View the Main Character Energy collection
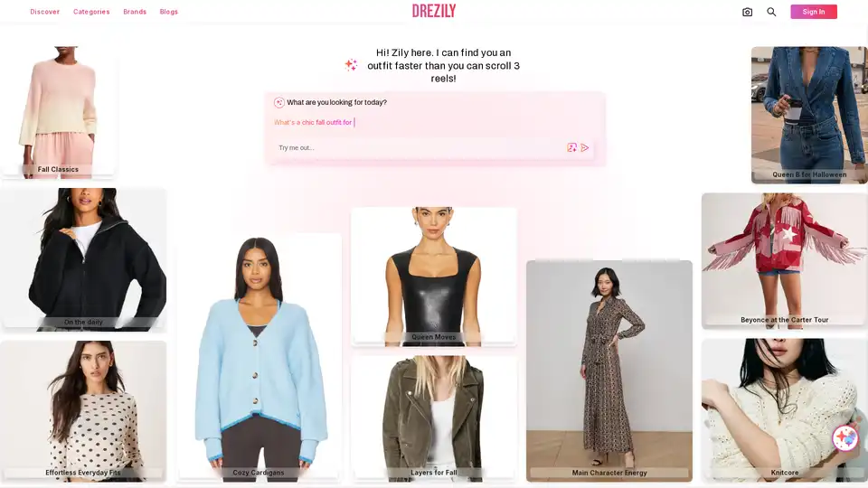Screen dimensions: 868x488 pyautogui.click(x=609, y=371)
